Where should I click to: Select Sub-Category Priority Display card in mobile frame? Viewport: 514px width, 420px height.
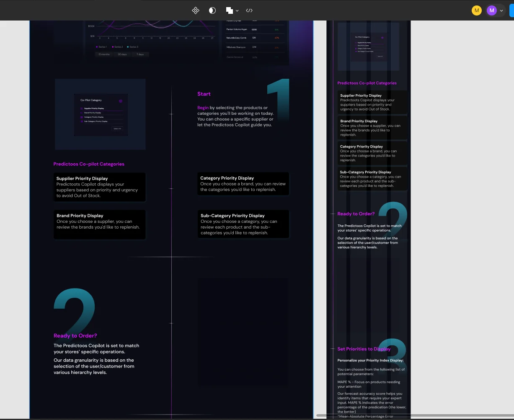coord(372,179)
